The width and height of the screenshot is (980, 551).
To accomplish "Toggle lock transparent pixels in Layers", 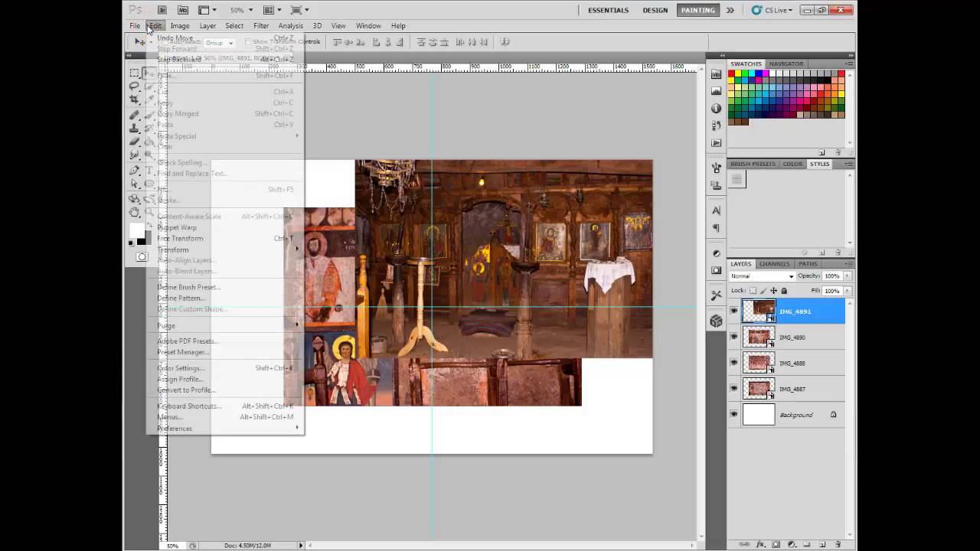I will (x=753, y=291).
